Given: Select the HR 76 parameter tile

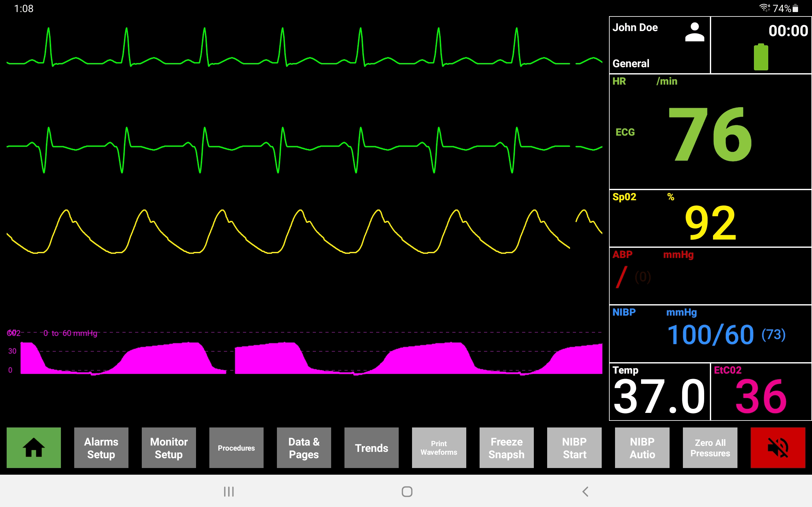Looking at the screenshot, I should coord(710,134).
